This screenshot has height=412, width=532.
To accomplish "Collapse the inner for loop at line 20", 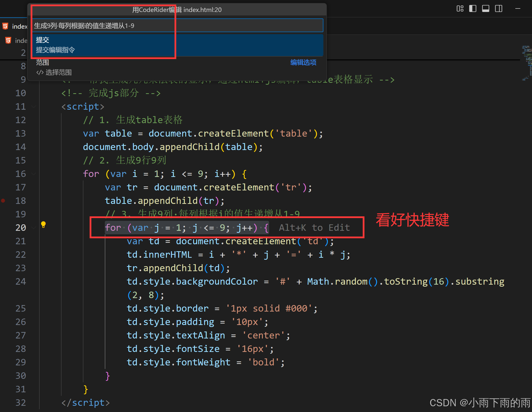I will pos(34,228).
